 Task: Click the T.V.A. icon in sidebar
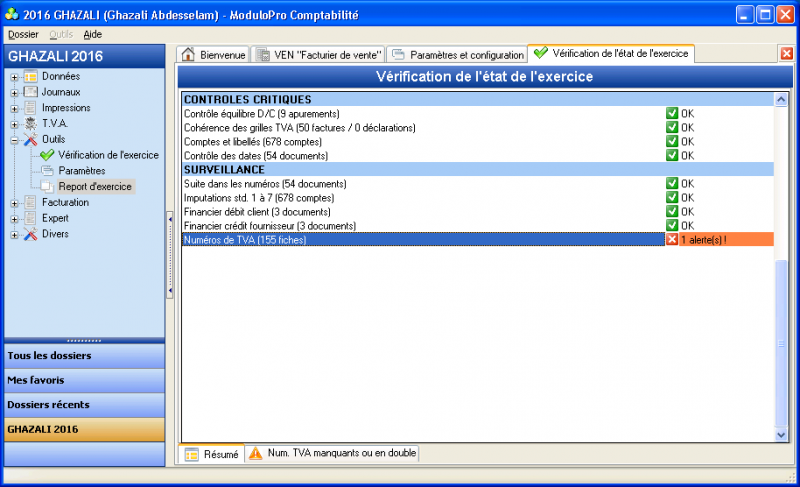point(31,124)
